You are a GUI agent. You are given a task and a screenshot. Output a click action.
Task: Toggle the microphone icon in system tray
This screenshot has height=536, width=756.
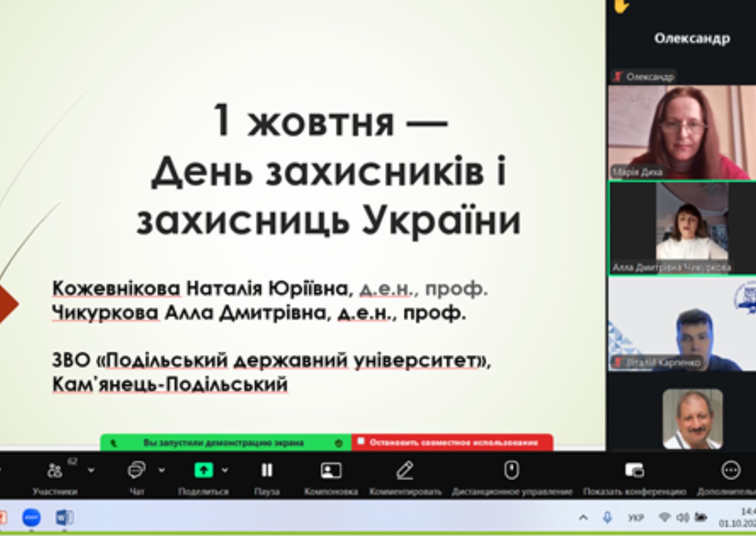tap(607, 517)
